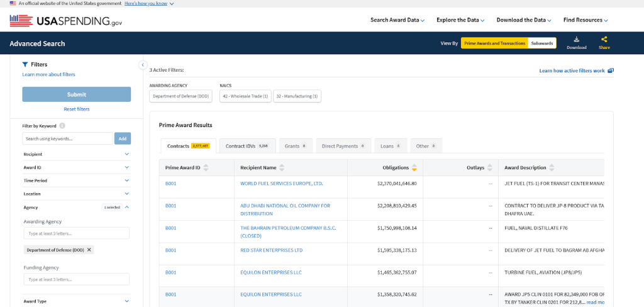Switch view to Subawards

(x=541, y=43)
